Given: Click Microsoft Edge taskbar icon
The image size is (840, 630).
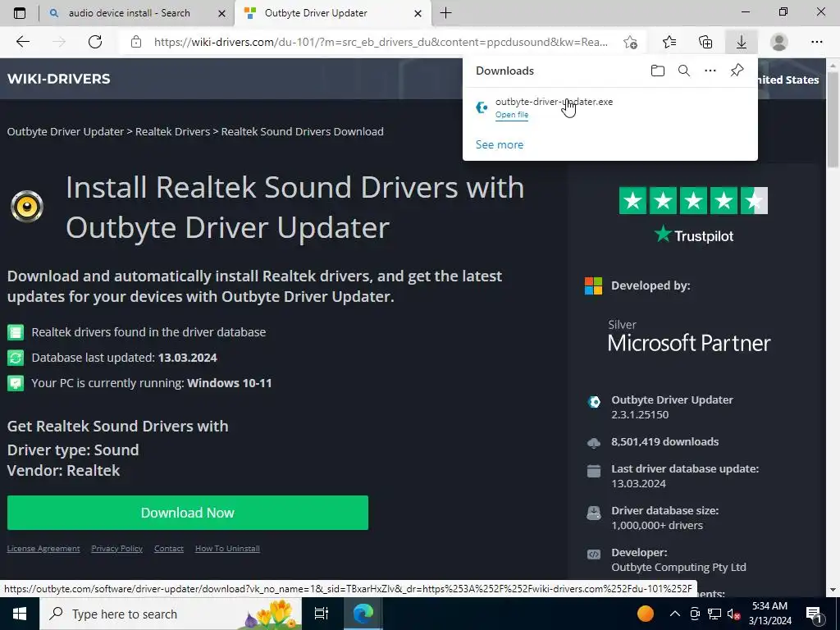Looking at the screenshot, I should click(x=363, y=614).
